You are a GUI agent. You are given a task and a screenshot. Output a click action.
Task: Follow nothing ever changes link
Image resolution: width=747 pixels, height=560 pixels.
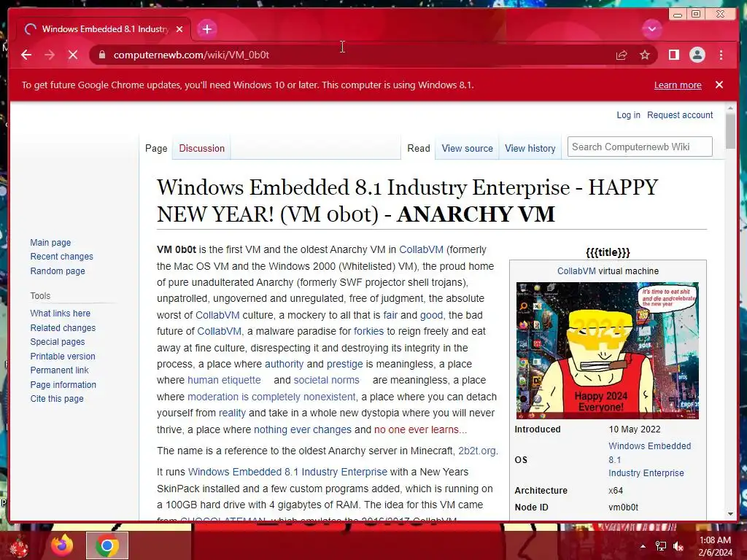click(303, 429)
